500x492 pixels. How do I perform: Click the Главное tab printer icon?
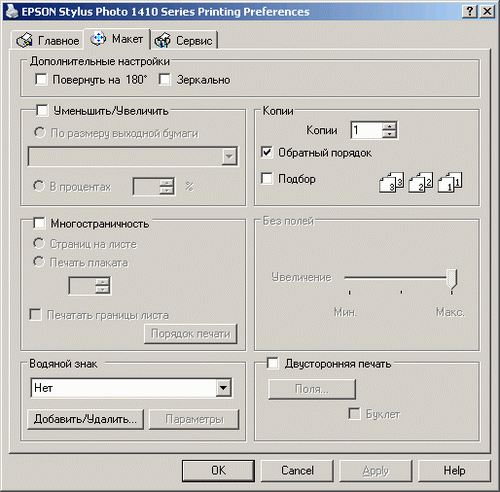click(x=25, y=40)
